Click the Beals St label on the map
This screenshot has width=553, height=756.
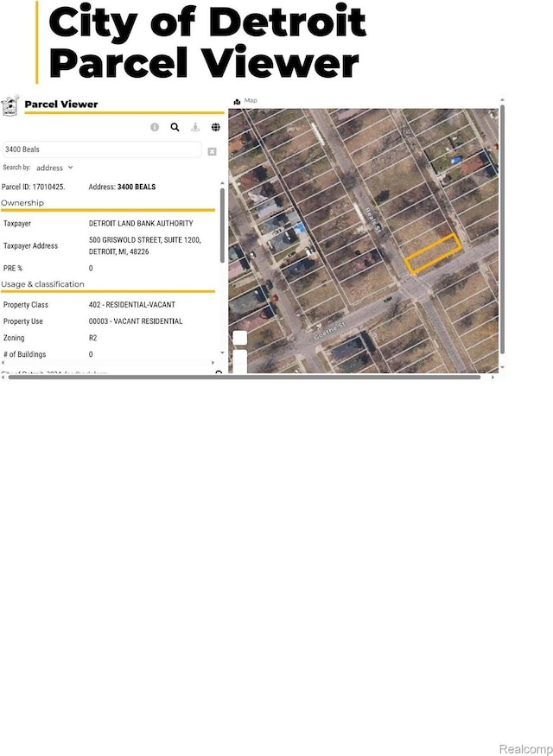click(373, 221)
